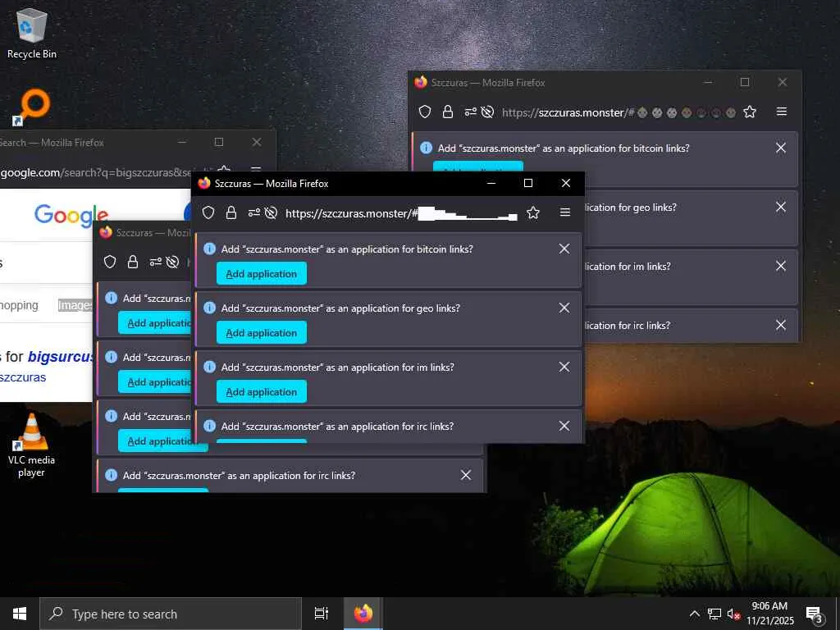Add application for im links in front window
Screen dimensions: 840x630
coord(262,391)
